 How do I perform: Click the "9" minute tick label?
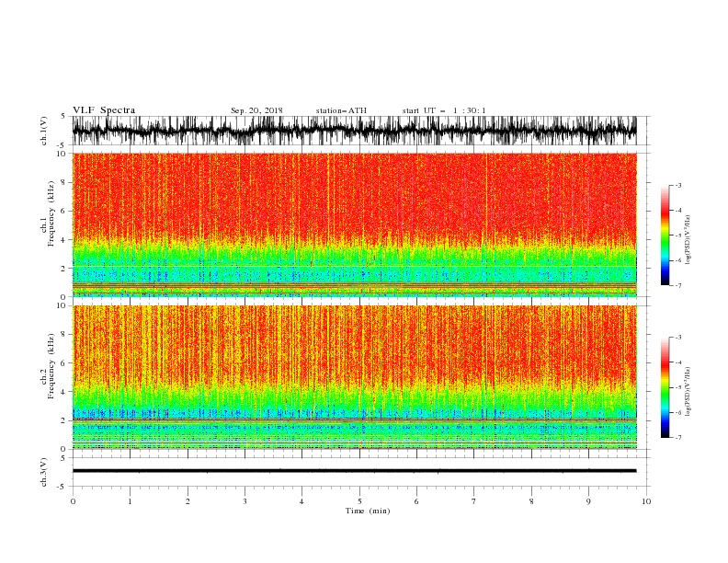(588, 501)
